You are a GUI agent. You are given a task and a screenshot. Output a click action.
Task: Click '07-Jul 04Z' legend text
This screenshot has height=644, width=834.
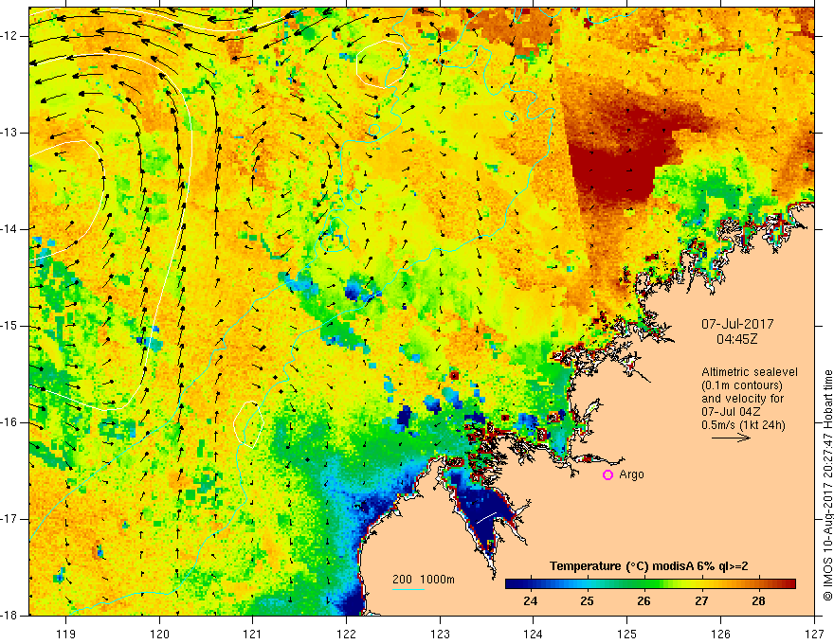[731, 412]
